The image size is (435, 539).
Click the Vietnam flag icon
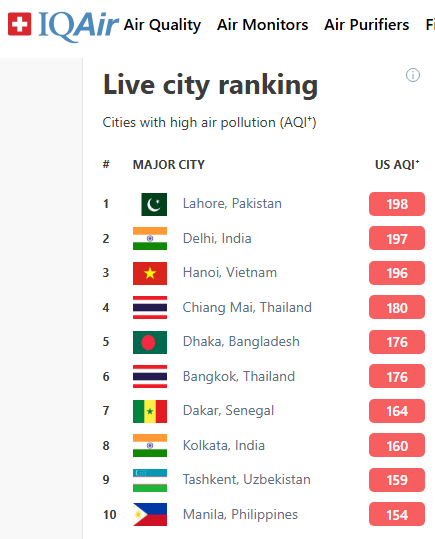click(150, 273)
